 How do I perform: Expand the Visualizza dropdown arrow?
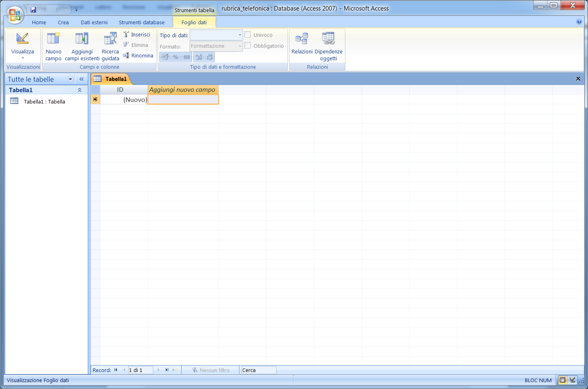[x=23, y=58]
